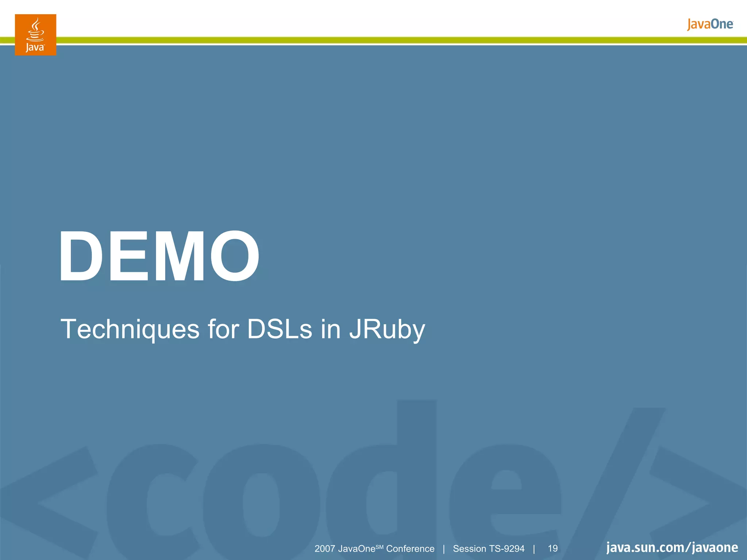747x560 pixels.
Task: Click the JavaOne logo in the header
Action: point(710,24)
